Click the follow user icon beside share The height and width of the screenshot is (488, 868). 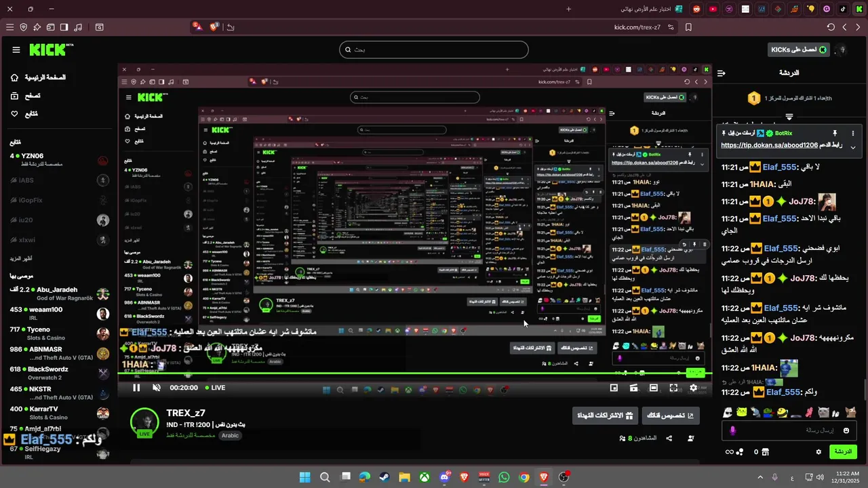tap(691, 438)
